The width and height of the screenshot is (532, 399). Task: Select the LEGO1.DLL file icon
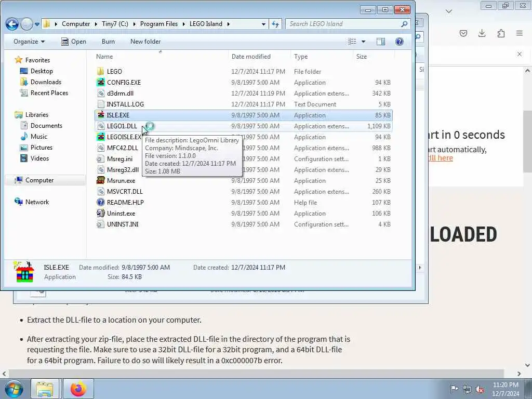click(100, 126)
